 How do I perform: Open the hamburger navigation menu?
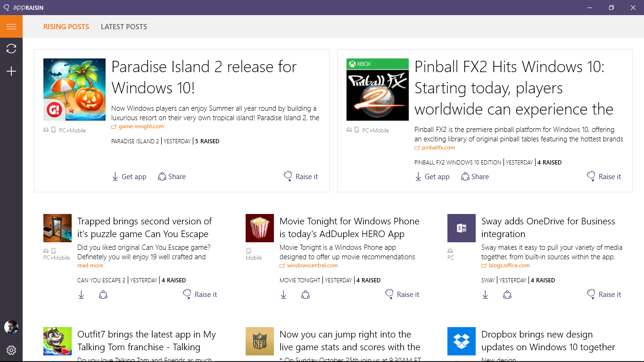(11, 26)
